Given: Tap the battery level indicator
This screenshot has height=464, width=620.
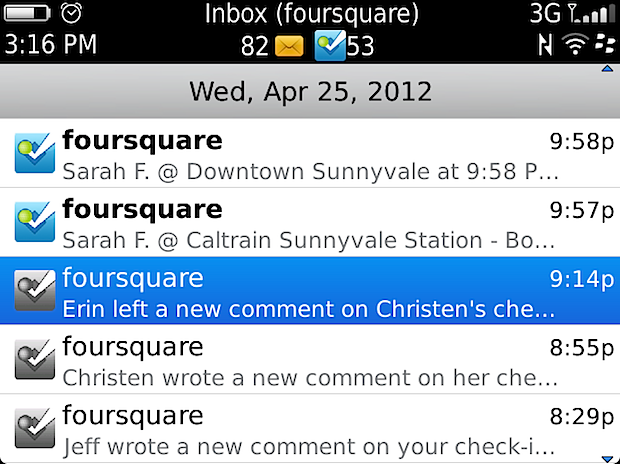Looking at the screenshot, I should 27,13.
